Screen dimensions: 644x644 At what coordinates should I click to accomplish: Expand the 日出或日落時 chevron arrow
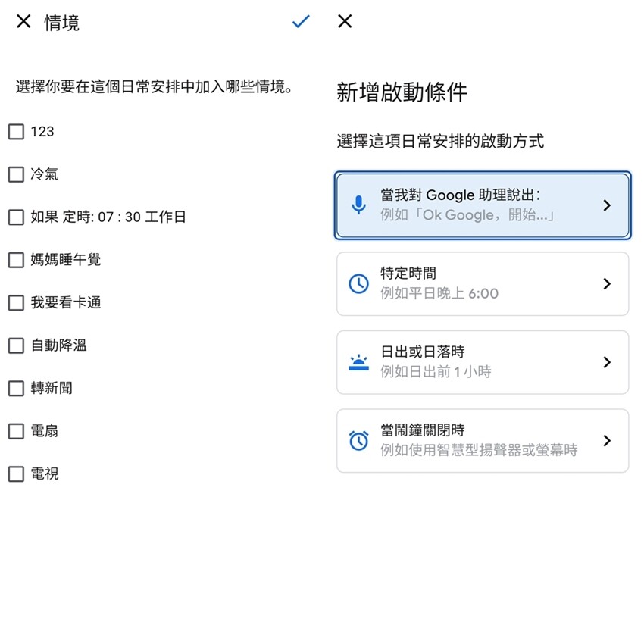click(606, 362)
